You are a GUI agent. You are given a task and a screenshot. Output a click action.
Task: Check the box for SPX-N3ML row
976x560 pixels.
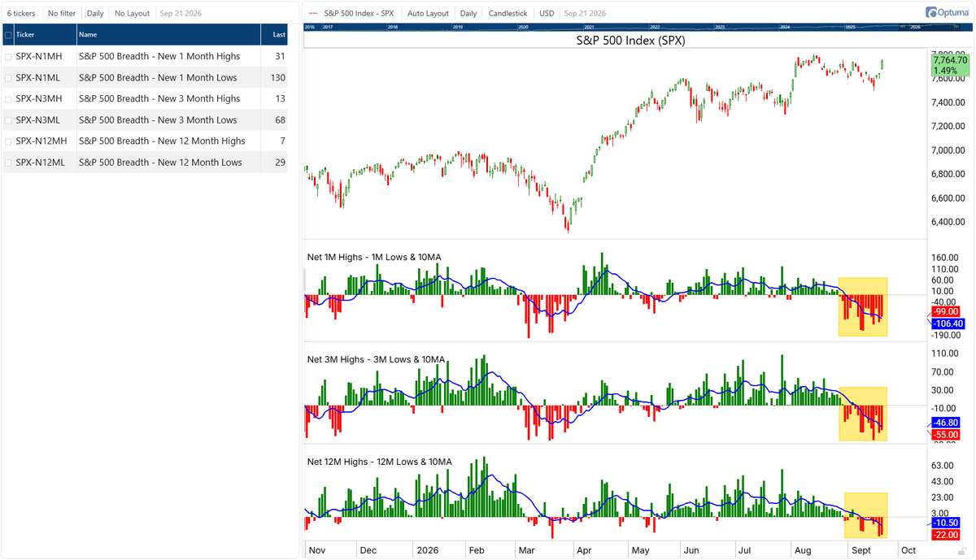pyautogui.click(x=8, y=120)
